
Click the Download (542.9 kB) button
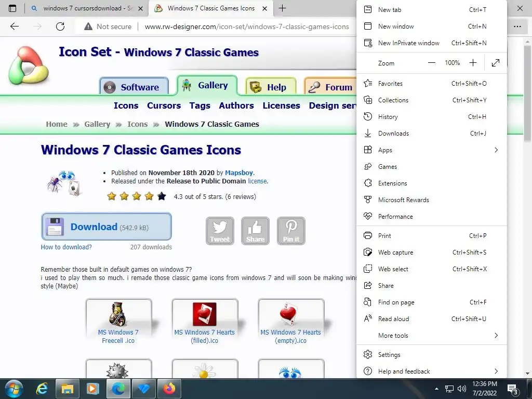coord(107,227)
